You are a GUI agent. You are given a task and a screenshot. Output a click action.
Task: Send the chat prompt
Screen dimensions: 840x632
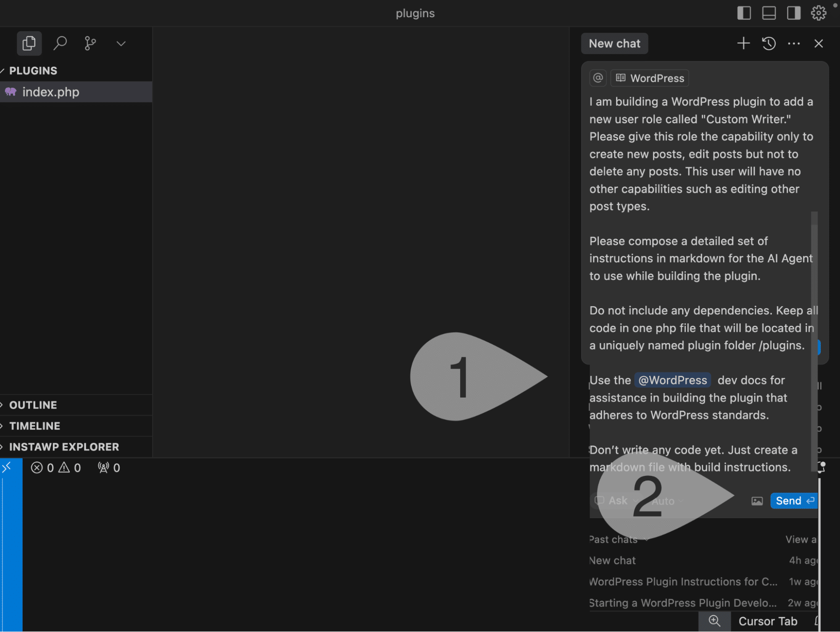794,501
